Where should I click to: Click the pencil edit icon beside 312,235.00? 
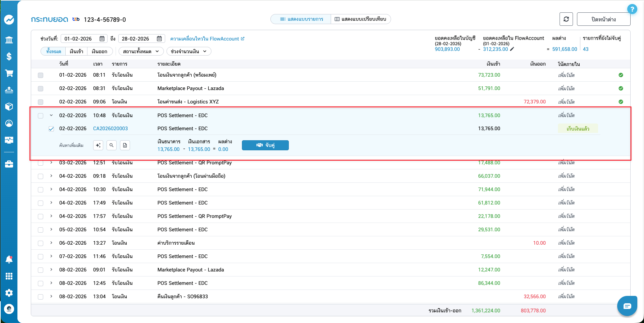512,49
